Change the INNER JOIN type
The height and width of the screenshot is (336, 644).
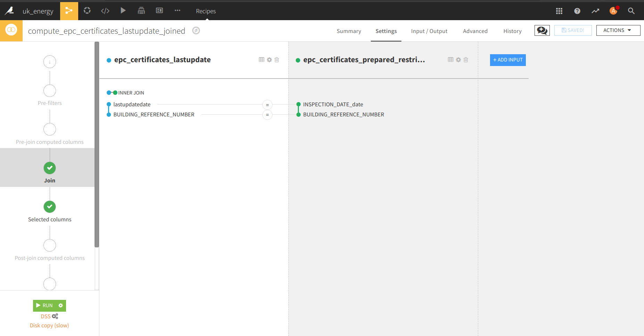tap(131, 93)
